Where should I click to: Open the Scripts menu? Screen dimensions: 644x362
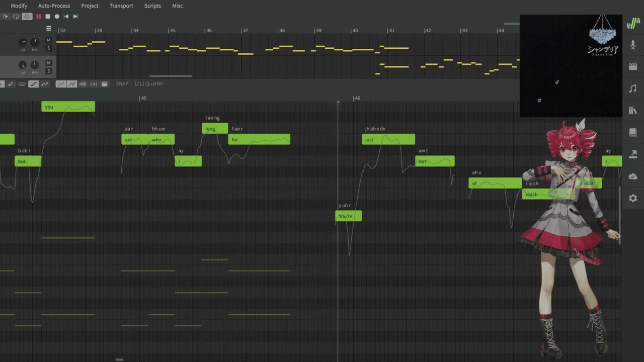(x=152, y=6)
